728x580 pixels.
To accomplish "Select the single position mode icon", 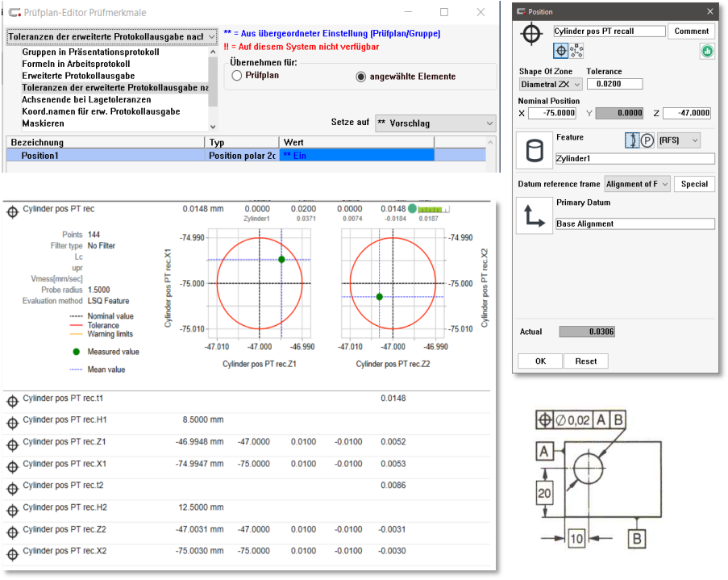I will pos(561,50).
